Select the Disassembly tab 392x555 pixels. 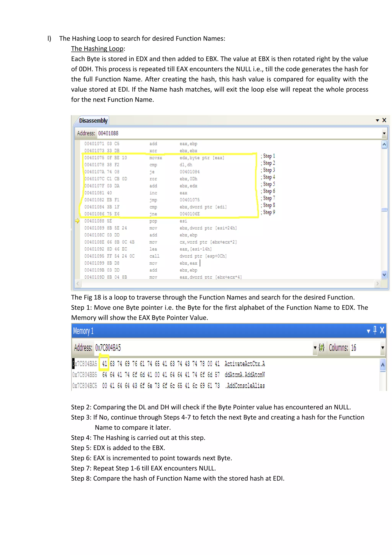(x=93, y=121)
